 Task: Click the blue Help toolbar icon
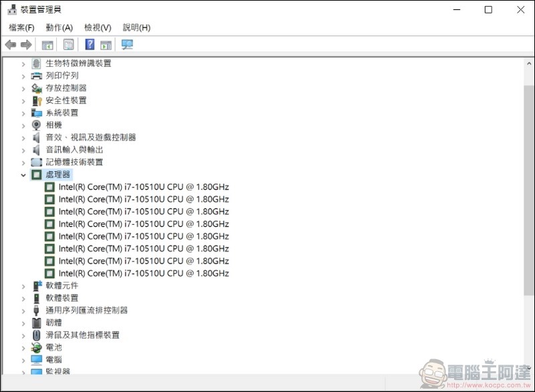(89, 44)
